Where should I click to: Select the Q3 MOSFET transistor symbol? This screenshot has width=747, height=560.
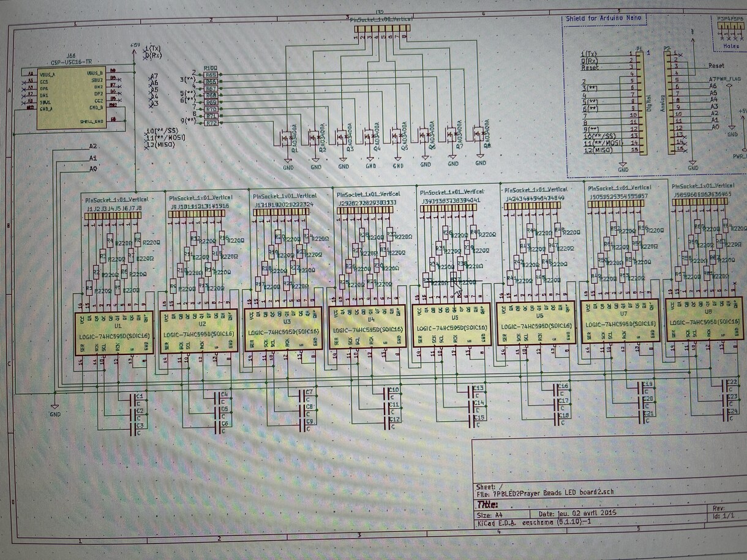(x=343, y=136)
